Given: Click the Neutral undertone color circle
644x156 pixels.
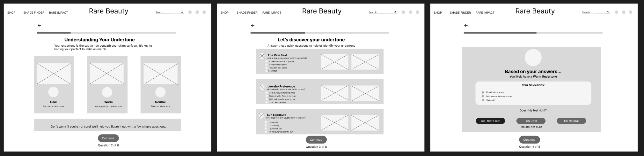Looking at the screenshot, I should click(160, 92).
